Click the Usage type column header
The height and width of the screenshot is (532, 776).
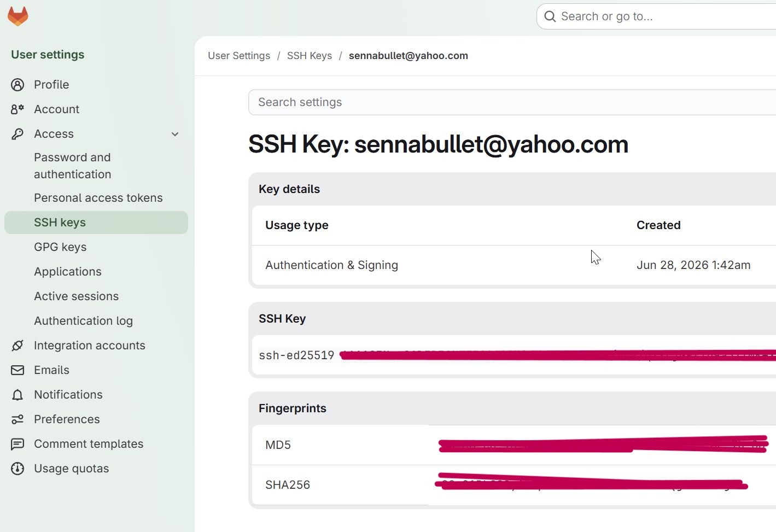coord(297,225)
